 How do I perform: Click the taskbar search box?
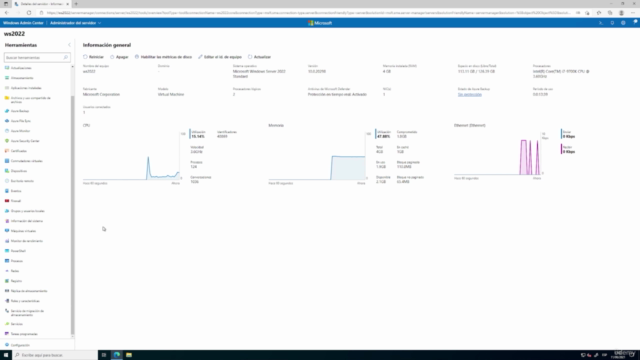pos(55,355)
